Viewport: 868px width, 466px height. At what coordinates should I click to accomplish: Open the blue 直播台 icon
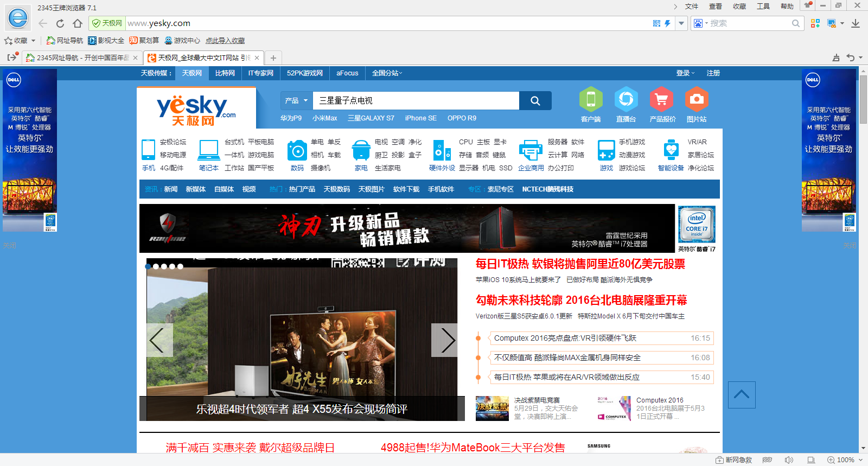626,99
